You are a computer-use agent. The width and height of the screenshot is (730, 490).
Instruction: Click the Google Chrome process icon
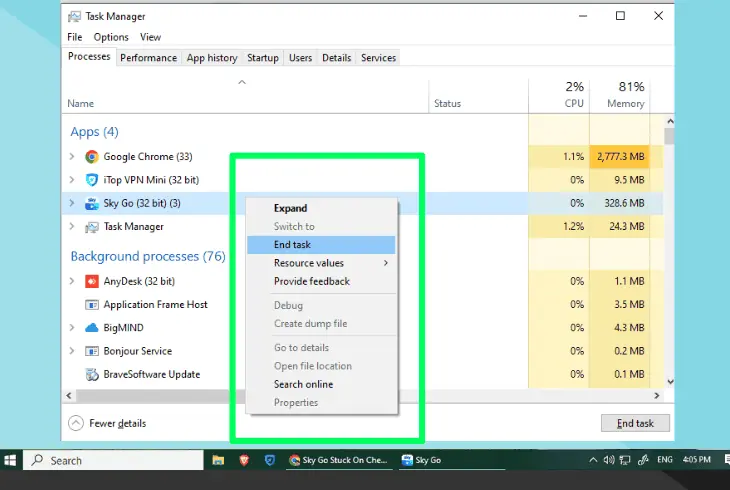92,157
